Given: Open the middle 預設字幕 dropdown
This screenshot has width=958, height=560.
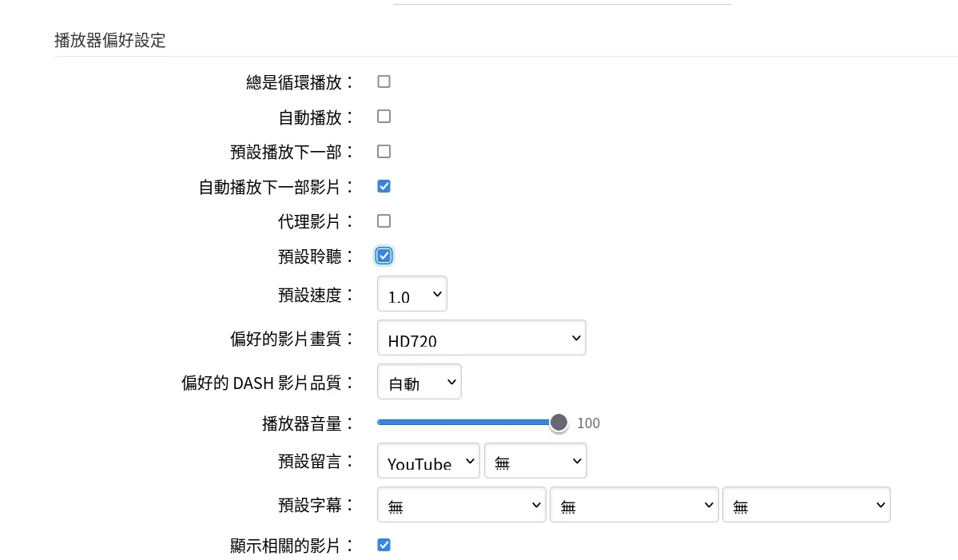Looking at the screenshot, I should tap(634, 505).
